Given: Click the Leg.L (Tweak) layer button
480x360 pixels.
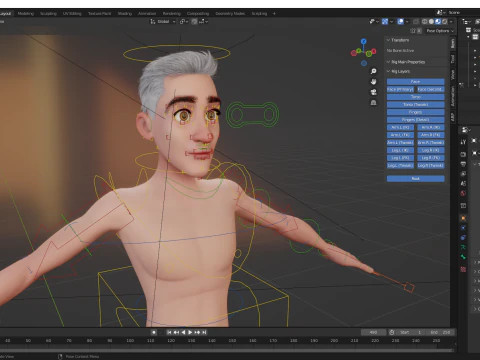Looking at the screenshot, I should pyautogui.click(x=400, y=166).
